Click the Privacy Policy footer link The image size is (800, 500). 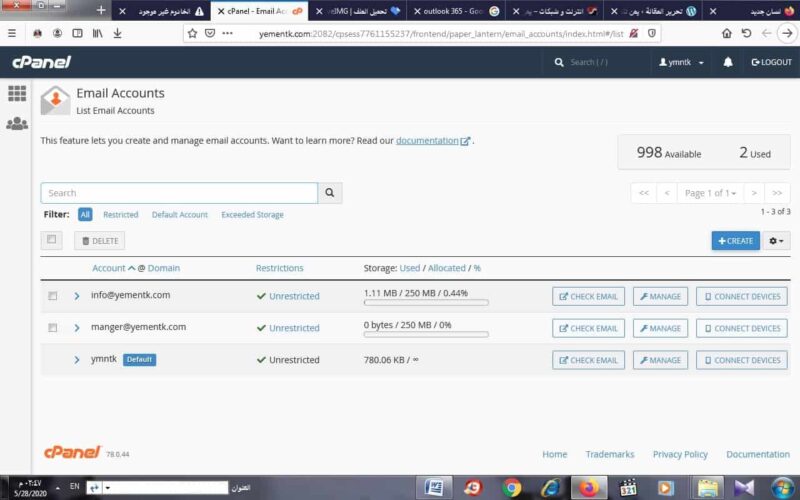[x=680, y=454]
